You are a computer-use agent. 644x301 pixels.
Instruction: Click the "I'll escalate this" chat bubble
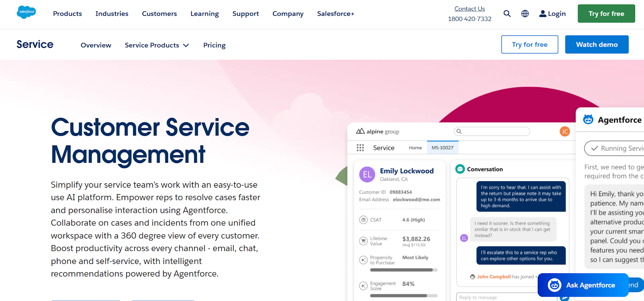(x=521, y=256)
